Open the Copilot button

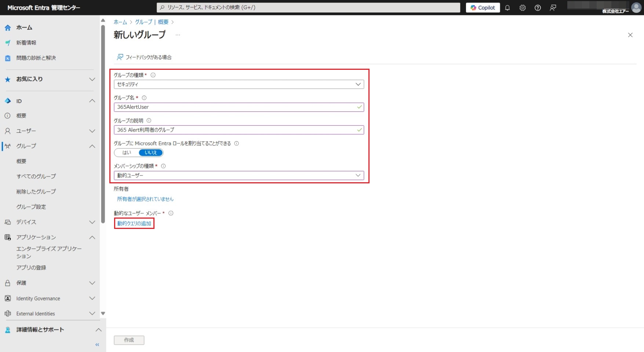[483, 8]
